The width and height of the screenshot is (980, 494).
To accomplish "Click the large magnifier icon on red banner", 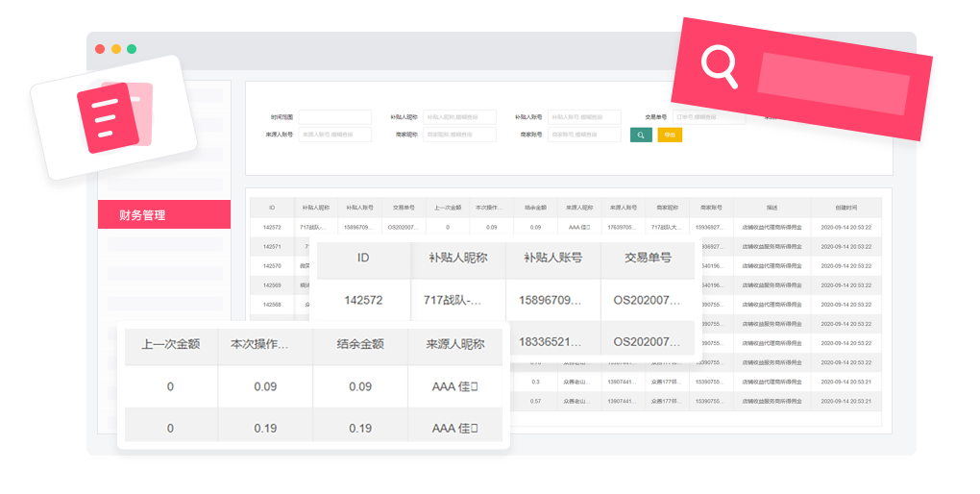I will (x=719, y=67).
